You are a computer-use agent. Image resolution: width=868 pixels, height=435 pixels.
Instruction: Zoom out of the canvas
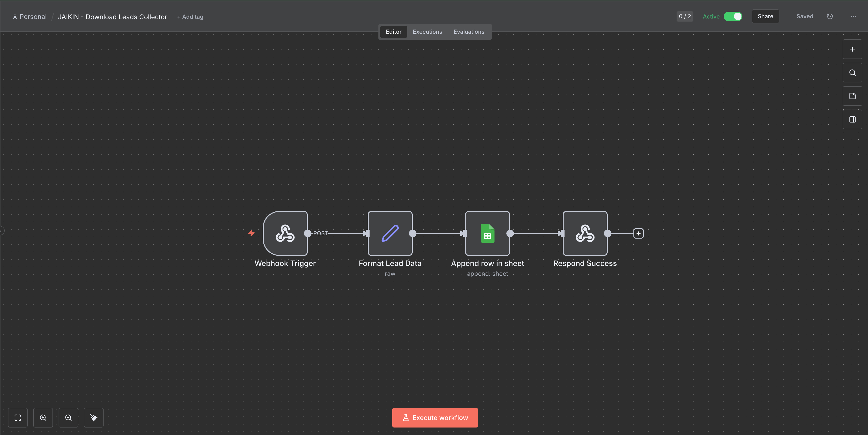point(68,417)
